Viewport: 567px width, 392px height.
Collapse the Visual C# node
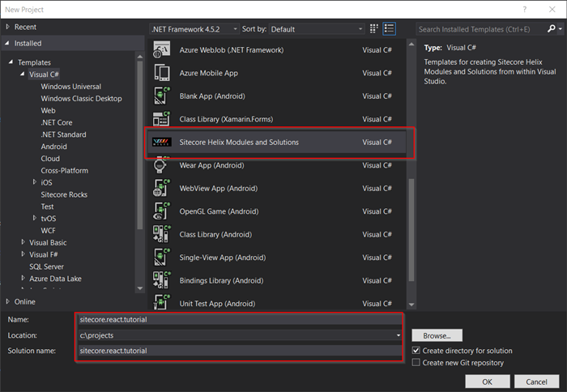23,75
